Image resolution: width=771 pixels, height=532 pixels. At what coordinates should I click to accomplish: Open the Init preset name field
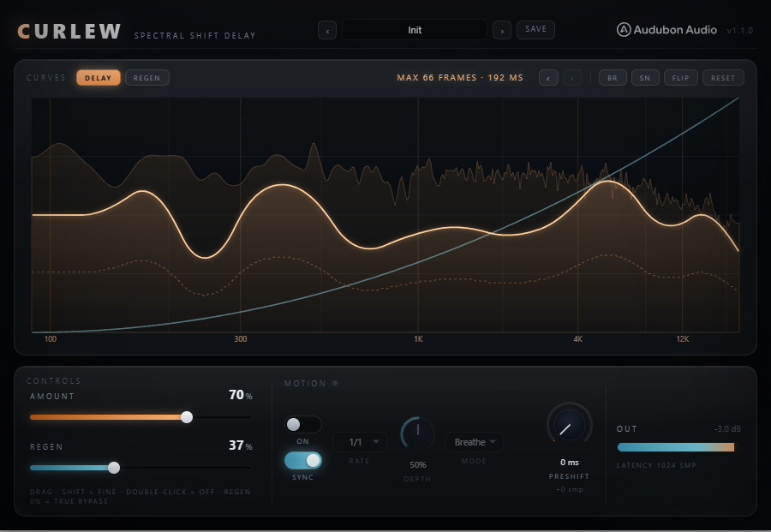[x=415, y=30]
